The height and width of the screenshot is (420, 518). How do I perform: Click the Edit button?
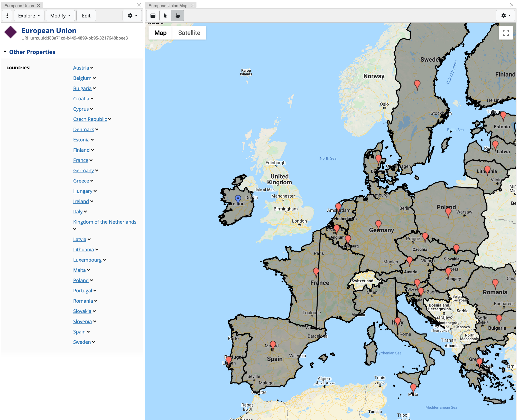click(x=86, y=15)
